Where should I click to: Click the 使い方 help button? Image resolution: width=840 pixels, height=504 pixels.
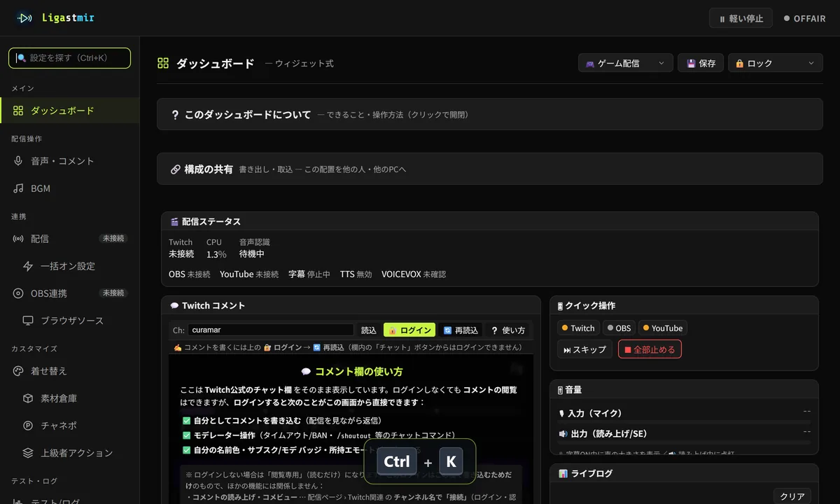click(x=508, y=330)
